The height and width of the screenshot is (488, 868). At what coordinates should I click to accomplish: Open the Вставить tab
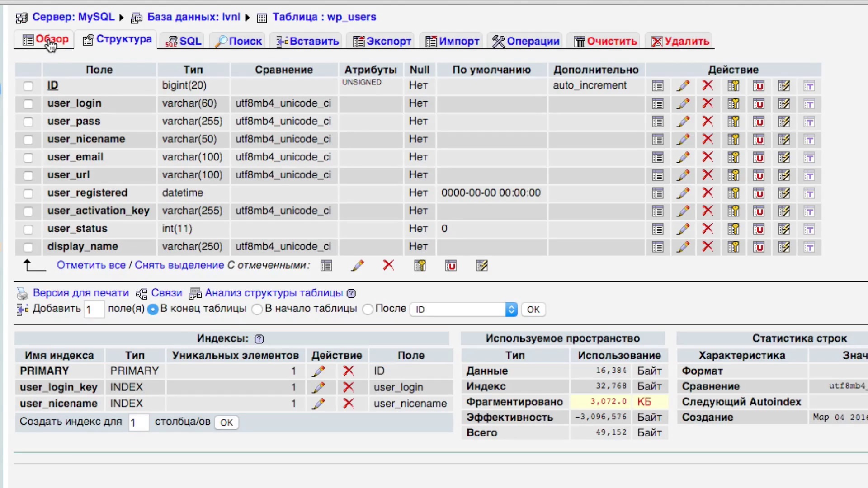point(307,41)
